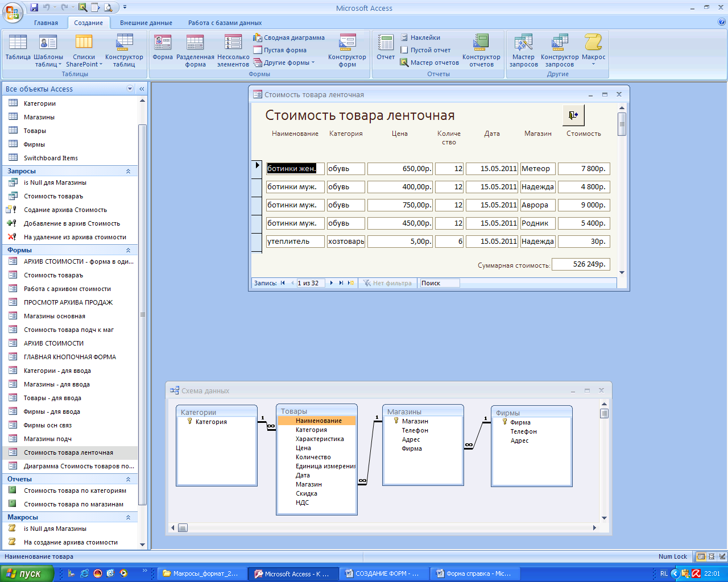
Task: Click the Office button
Action: point(13,11)
